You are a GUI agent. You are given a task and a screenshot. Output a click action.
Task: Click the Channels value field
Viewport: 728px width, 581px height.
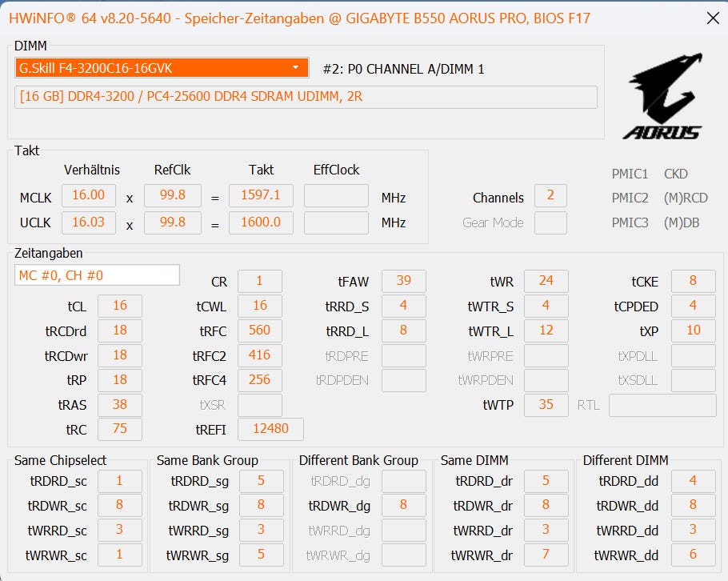pyautogui.click(x=550, y=195)
